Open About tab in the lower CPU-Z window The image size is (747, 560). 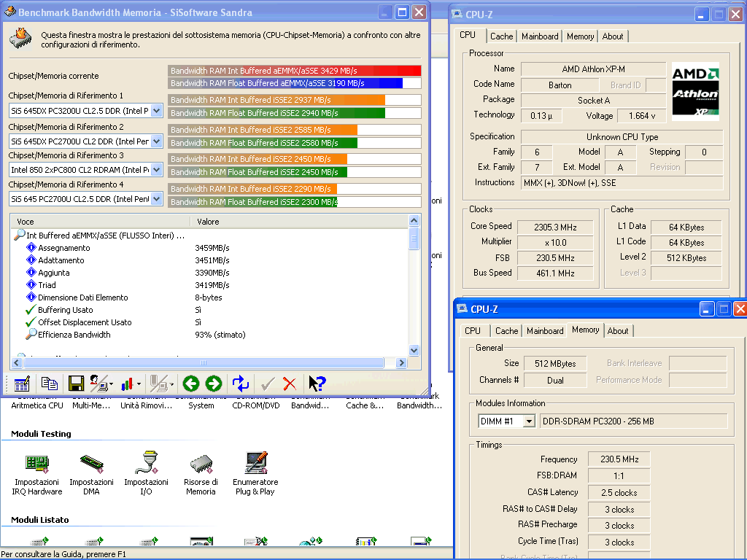click(618, 331)
